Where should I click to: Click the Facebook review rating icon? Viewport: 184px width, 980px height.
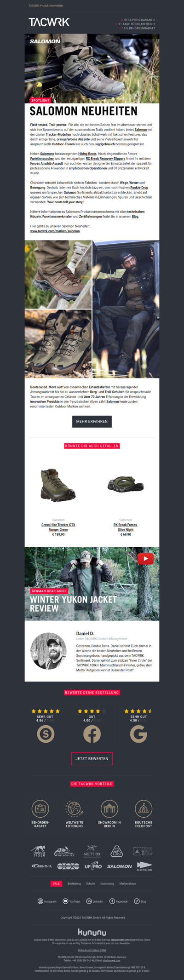tap(92, 734)
